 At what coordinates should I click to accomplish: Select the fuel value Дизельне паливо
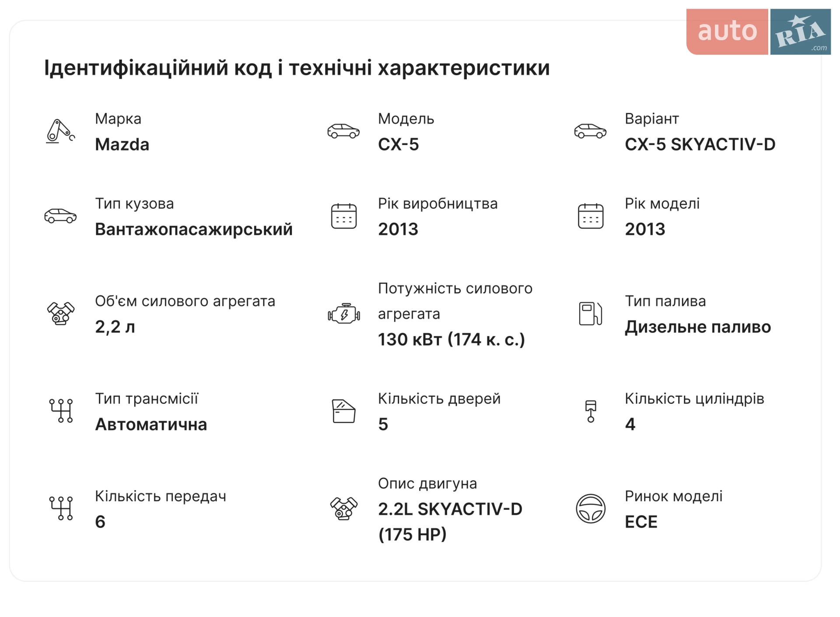click(x=698, y=327)
